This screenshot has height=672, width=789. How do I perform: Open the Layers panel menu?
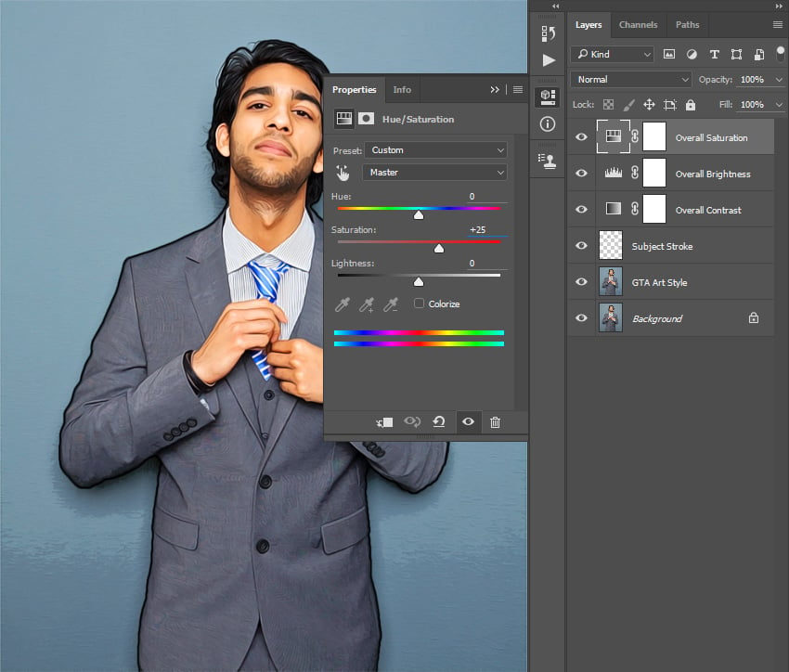(x=778, y=25)
